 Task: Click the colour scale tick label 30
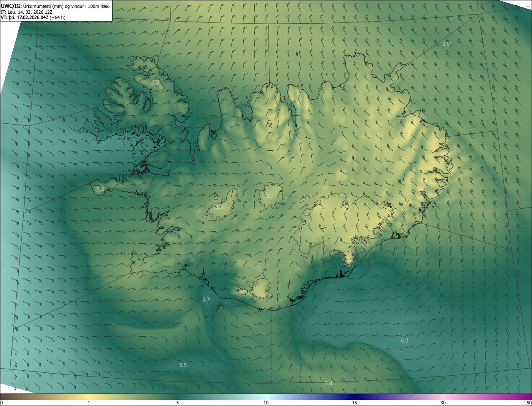[x=443, y=403]
